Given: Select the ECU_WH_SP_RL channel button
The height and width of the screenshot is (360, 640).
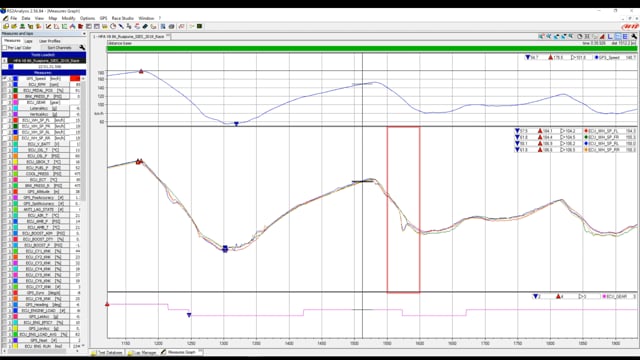Looking at the screenshot, I should point(44,132).
